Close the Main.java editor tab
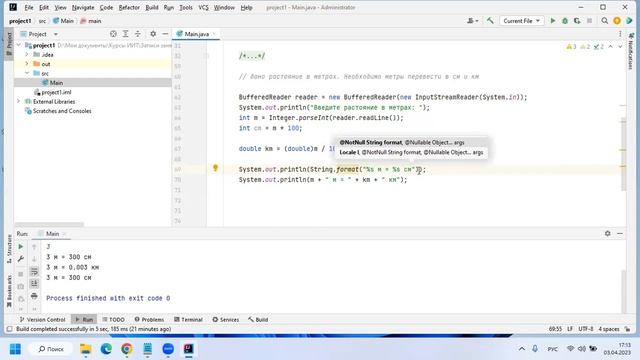The image size is (640, 360). click(214, 34)
